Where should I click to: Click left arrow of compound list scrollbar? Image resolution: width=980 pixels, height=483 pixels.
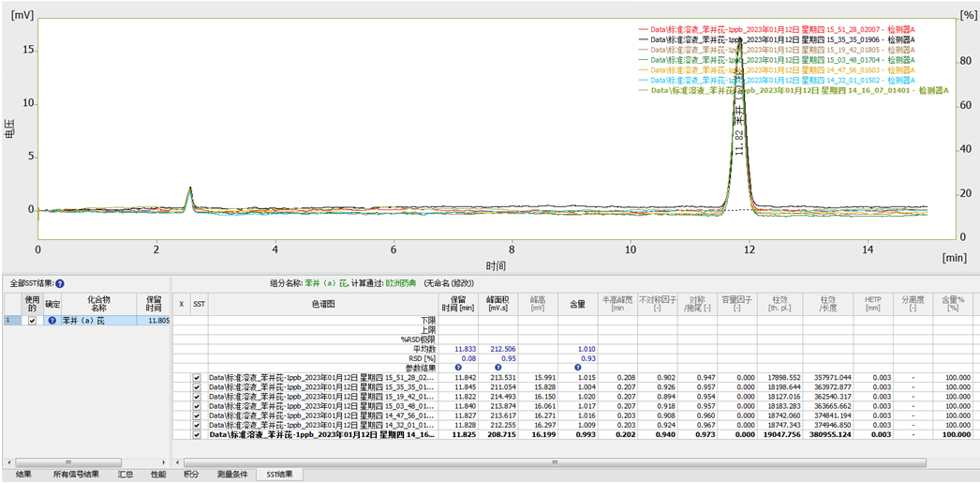[x=9, y=462]
